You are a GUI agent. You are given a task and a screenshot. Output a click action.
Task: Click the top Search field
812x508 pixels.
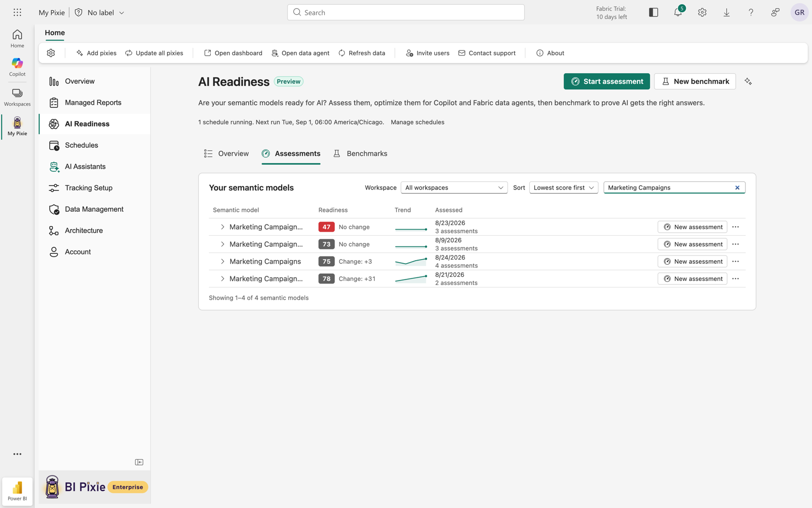click(406, 12)
